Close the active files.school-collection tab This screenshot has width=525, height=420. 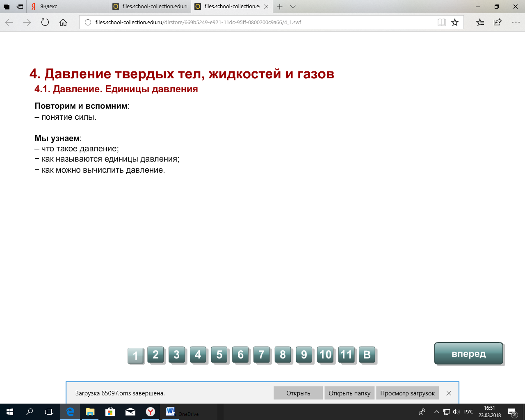pyautogui.click(x=267, y=7)
